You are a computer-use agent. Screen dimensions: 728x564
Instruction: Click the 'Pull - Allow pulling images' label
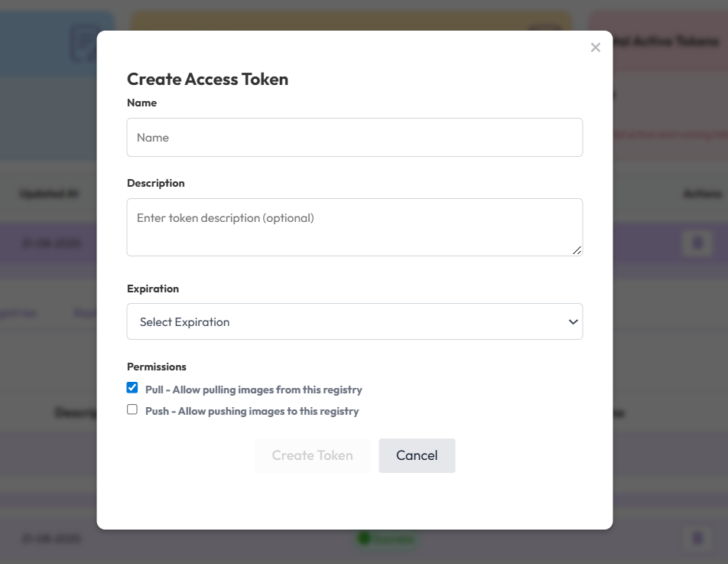click(254, 390)
